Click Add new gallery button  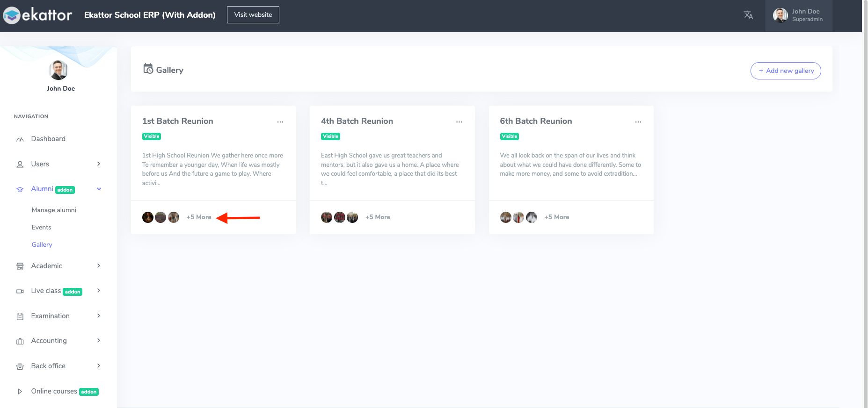tap(786, 71)
